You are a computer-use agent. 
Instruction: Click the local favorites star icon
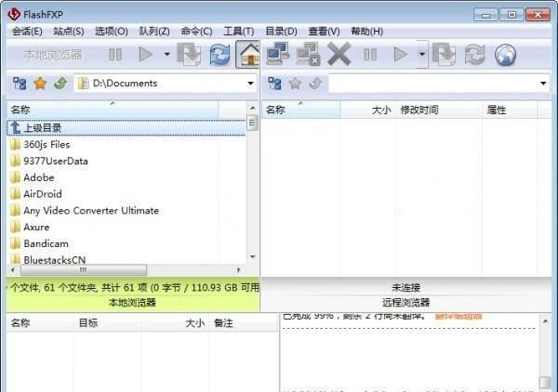[40, 84]
